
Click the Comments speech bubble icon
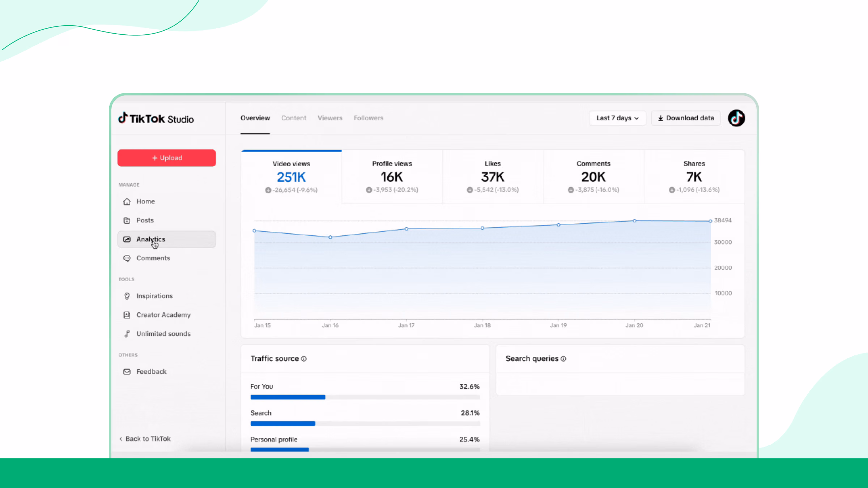coord(127,258)
